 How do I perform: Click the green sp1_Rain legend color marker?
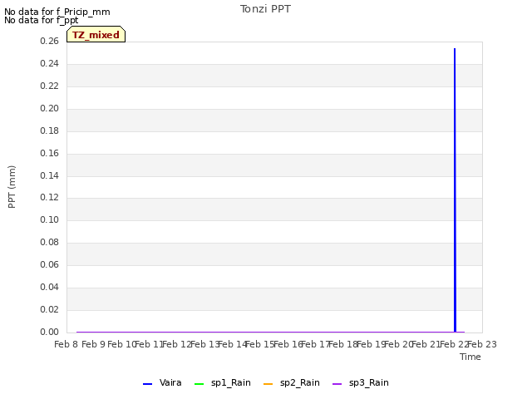[199, 384]
